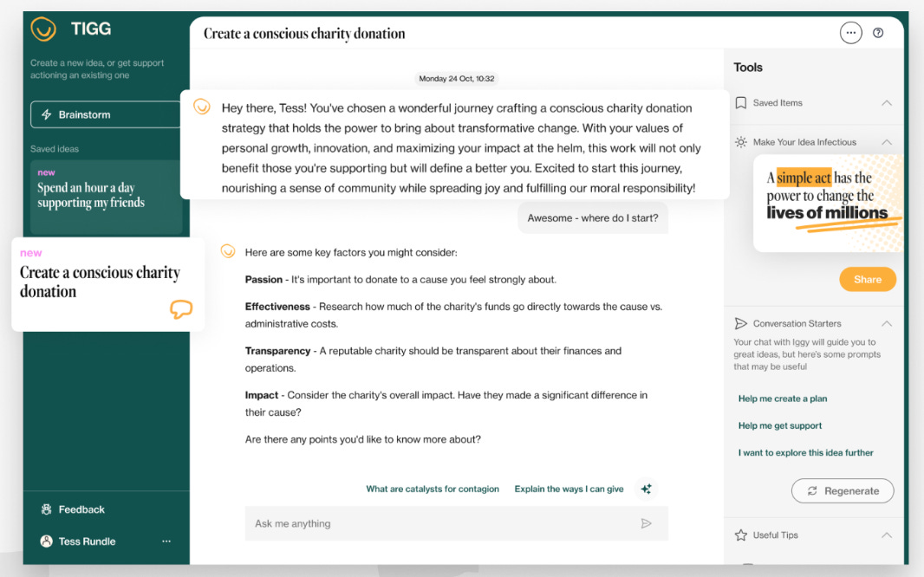Open saved idea 'Spend an hour a day'
The width and height of the screenshot is (924, 577).
(x=106, y=197)
